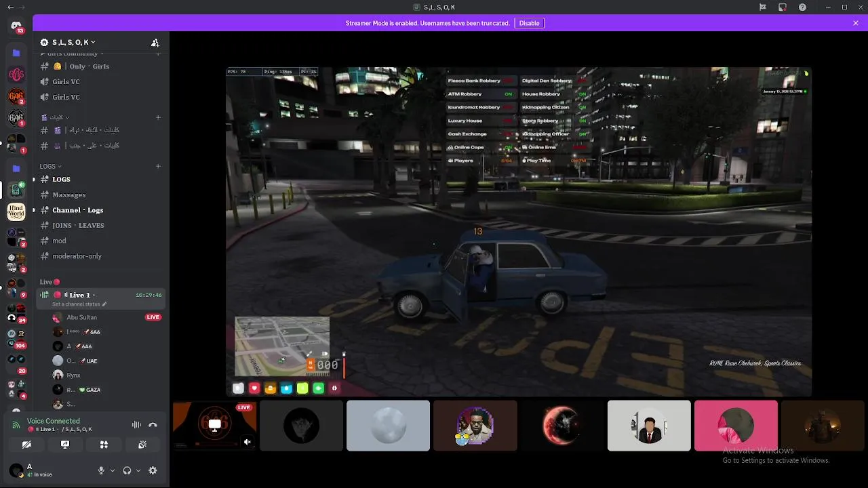This screenshot has width=868, height=488.
Task: Open the pink GAG server icon
Action: [x=16, y=75]
